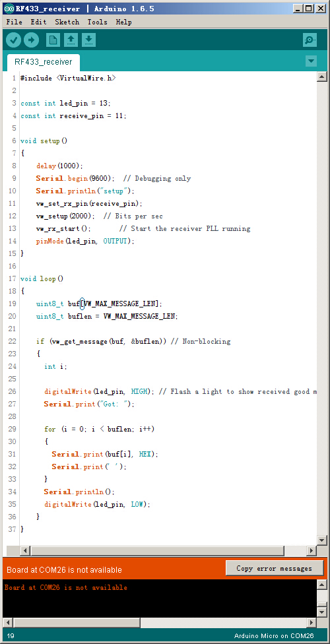Select the RF433_receiver tab
Viewport: 330px width, 644px height.
(x=43, y=62)
